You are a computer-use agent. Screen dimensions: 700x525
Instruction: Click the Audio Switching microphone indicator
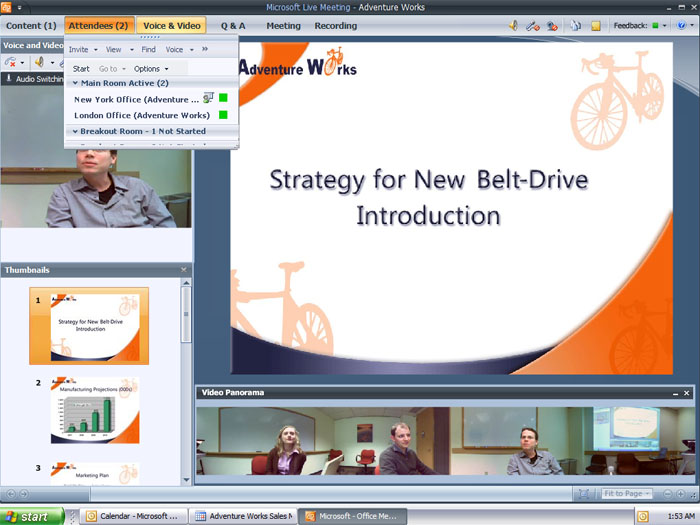[x=8, y=78]
